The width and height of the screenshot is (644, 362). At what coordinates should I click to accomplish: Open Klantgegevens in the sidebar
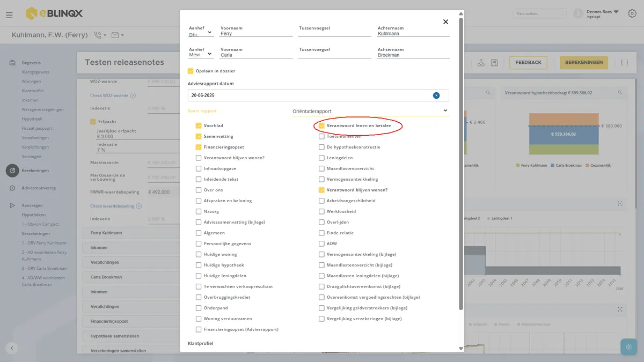(x=35, y=72)
